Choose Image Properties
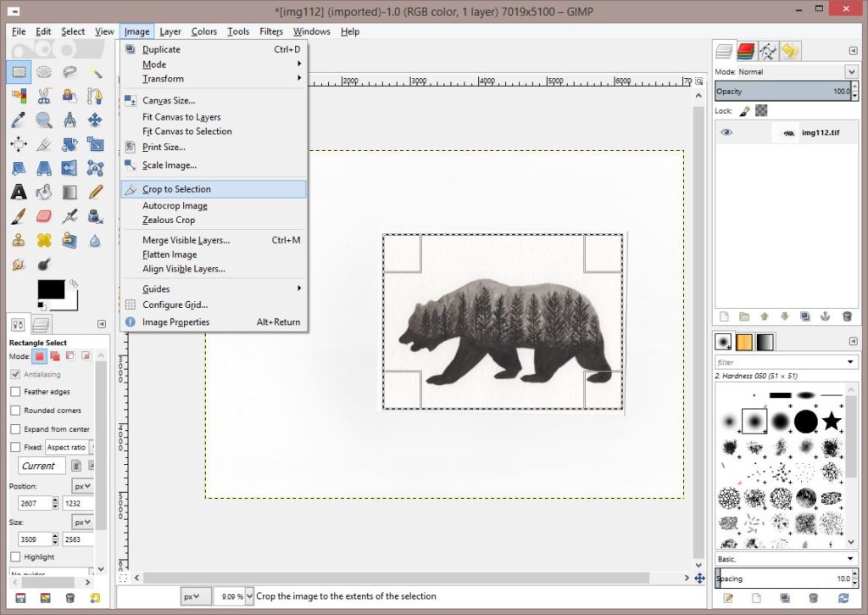 click(214, 321)
